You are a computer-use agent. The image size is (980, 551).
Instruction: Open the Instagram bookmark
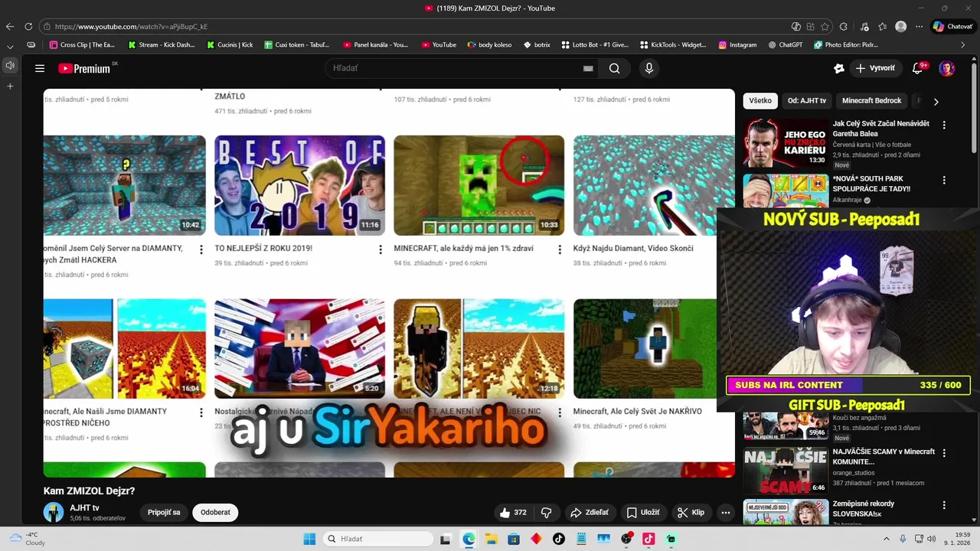[x=737, y=45]
